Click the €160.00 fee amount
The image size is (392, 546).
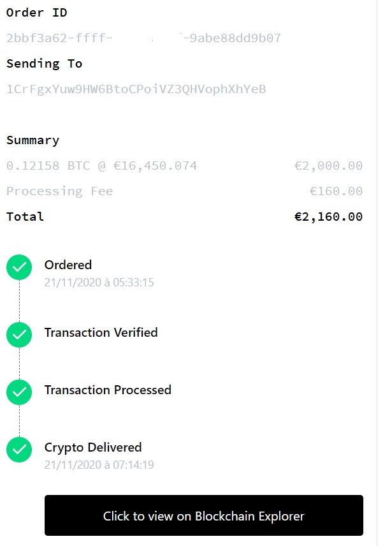(x=336, y=191)
